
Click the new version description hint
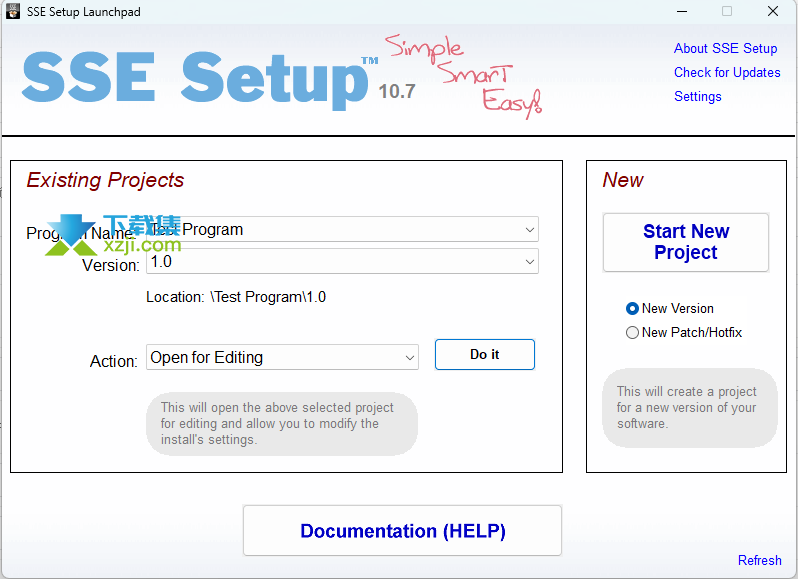coord(690,408)
